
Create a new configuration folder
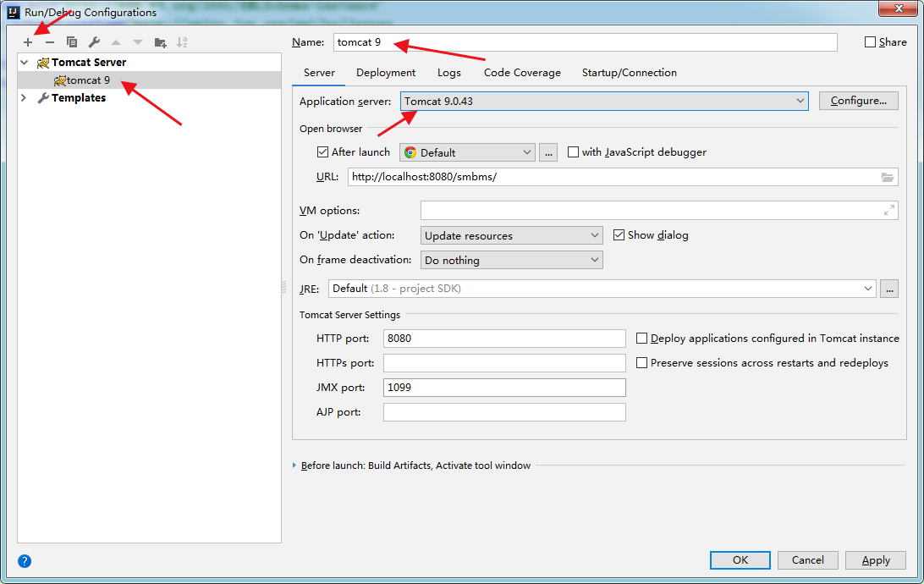pyautogui.click(x=160, y=41)
